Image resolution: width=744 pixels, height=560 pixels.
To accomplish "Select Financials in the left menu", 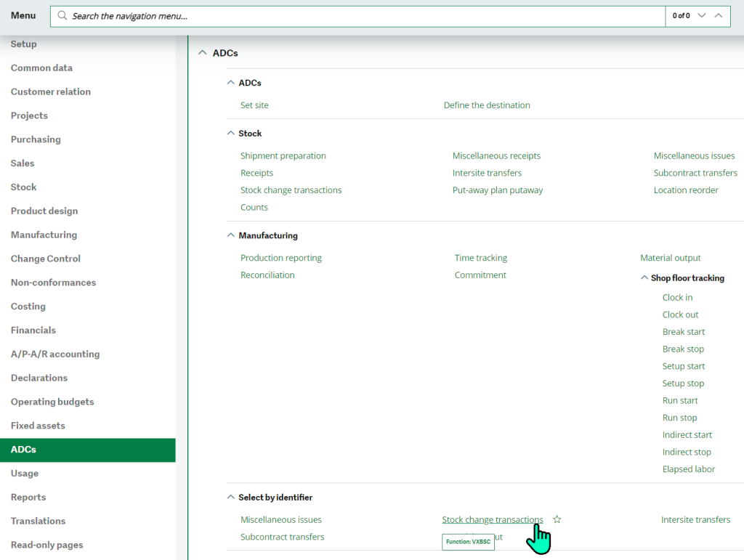I will pos(33,330).
